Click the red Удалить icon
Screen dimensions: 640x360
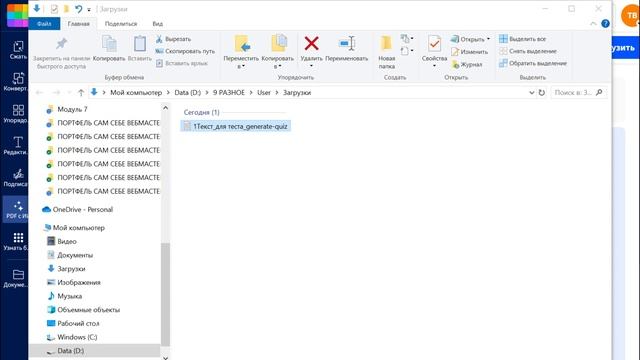click(x=311, y=43)
